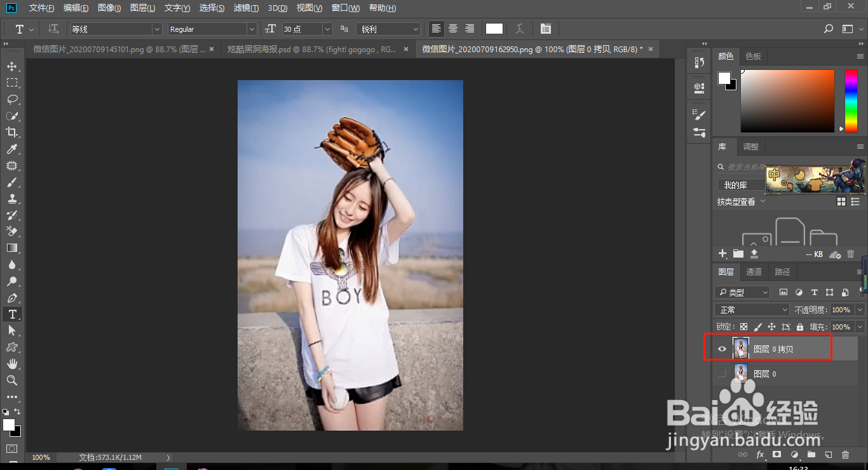Open the font style dropdown Regular
The width and height of the screenshot is (868, 470).
pyautogui.click(x=212, y=29)
